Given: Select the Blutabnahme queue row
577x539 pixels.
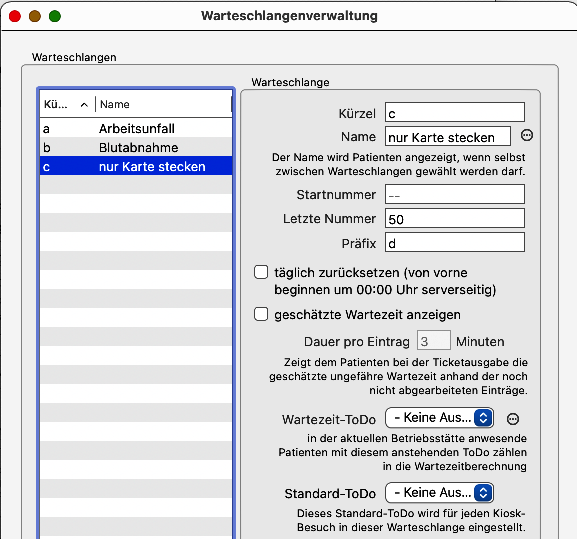Looking at the screenshot, I should tap(136, 148).
